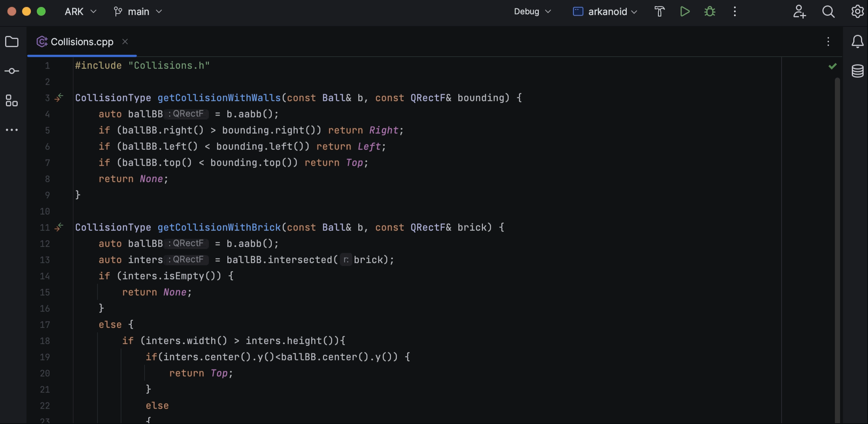868x424 pixels.
Task: Show more tool windows via the ellipsis
Action: pyautogui.click(x=12, y=130)
